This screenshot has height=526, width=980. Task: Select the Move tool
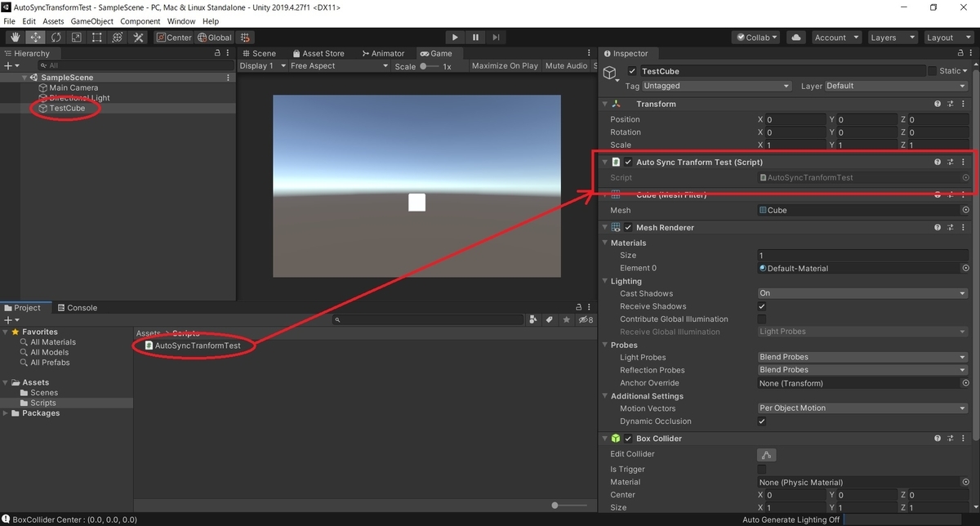coord(36,38)
